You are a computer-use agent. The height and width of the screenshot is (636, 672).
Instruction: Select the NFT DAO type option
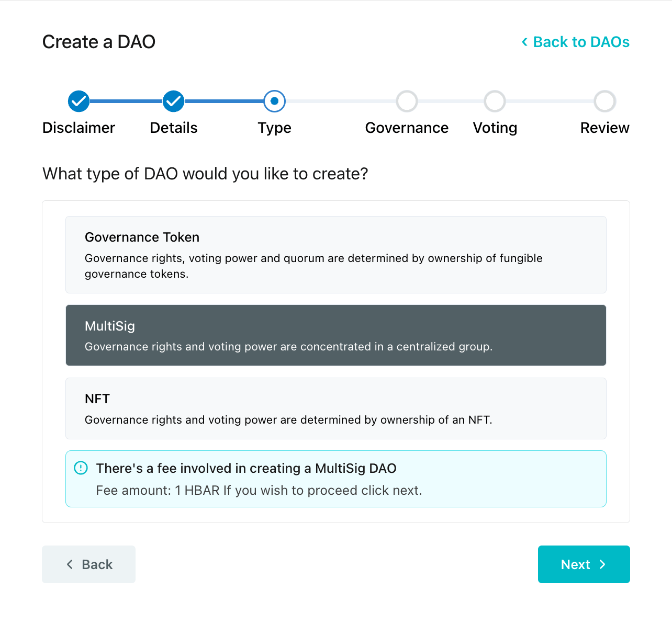[336, 408]
